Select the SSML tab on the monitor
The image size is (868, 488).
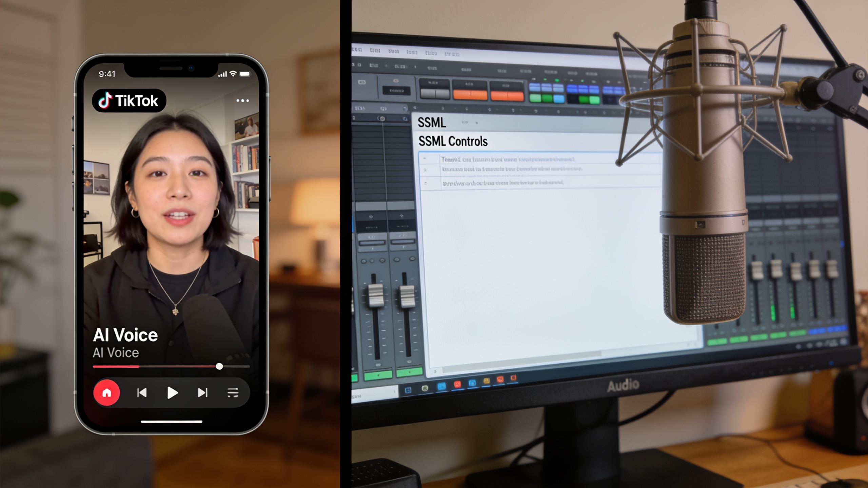pyautogui.click(x=432, y=123)
